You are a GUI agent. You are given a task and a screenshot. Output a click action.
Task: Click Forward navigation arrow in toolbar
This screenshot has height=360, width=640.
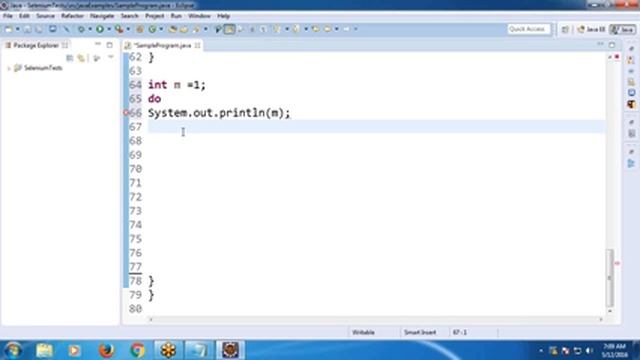click(x=347, y=29)
